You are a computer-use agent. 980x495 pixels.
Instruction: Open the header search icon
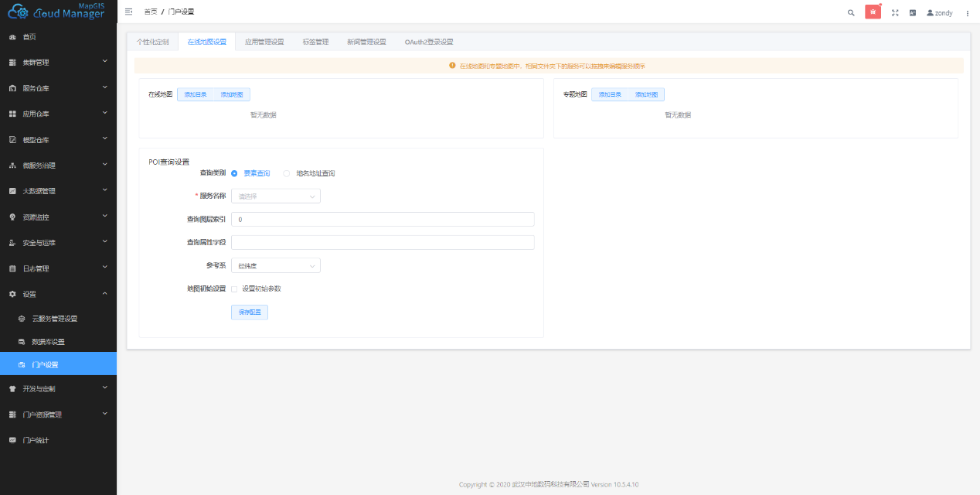click(x=851, y=12)
